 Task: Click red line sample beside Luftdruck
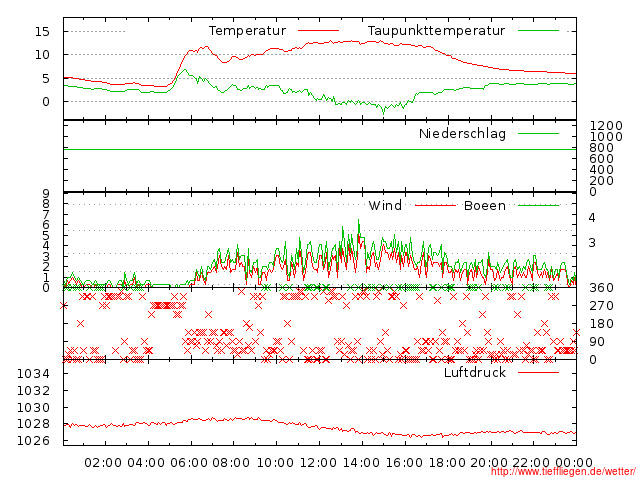tap(538, 372)
